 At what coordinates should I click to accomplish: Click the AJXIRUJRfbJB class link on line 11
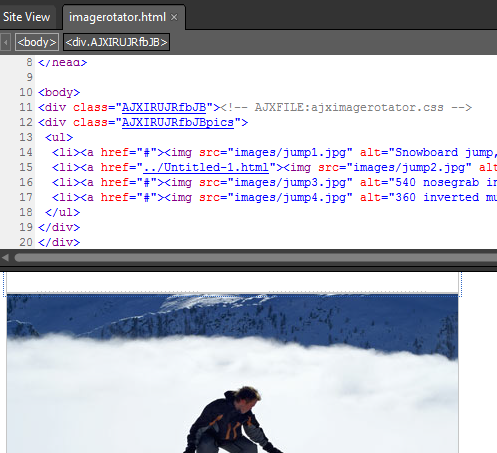pyautogui.click(x=164, y=107)
